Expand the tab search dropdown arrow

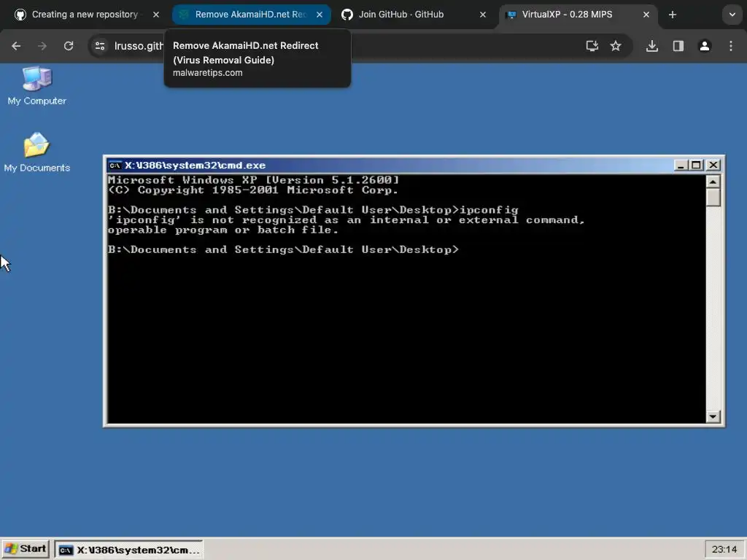click(x=732, y=15)
